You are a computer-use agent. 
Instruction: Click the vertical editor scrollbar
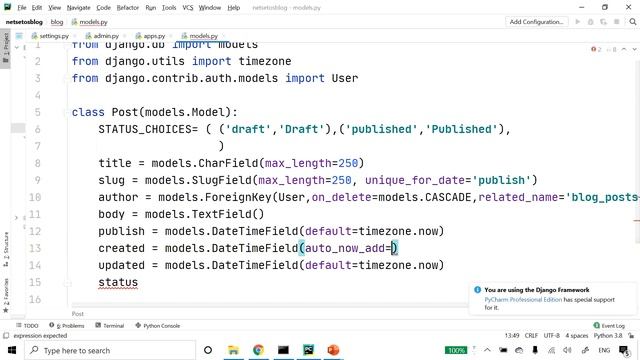[x=637, y=151]
